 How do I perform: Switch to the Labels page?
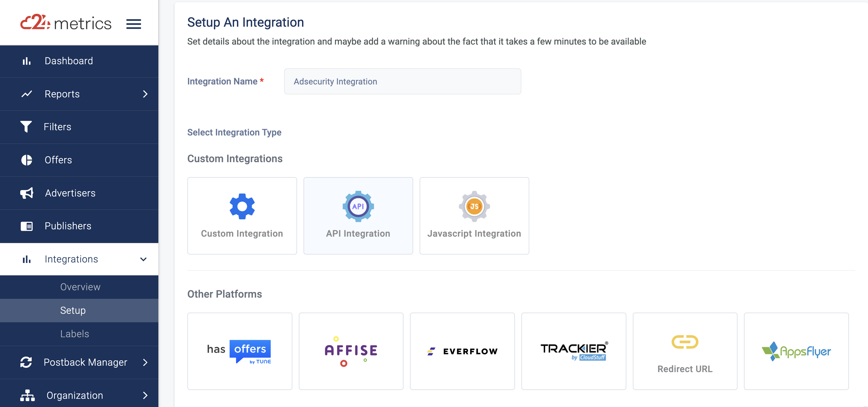[75, 334]
